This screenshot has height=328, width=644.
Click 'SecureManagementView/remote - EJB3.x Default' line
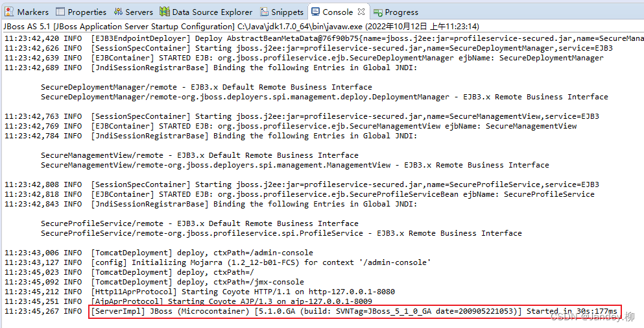pos(199,156)
